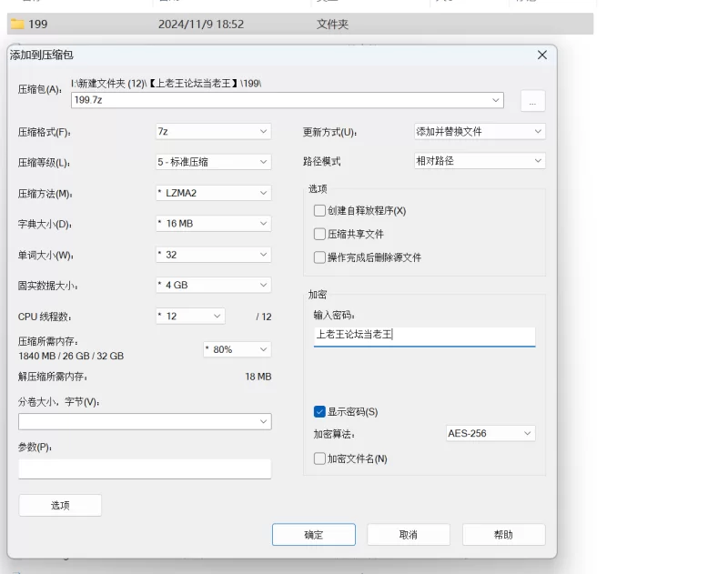
Task: Click the 输入密码 password field
Action: [x=424, y=336]
